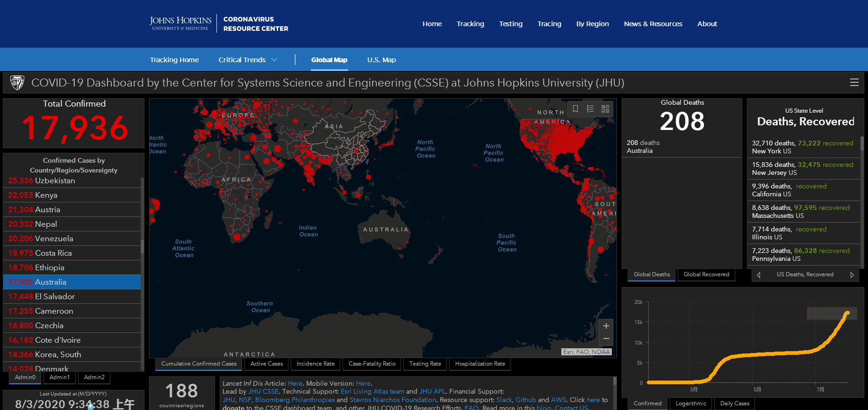The height and width of the screenshot is (410, 868).
Task: Switch chart to Logarithmic scale
Action: point(691,403)
